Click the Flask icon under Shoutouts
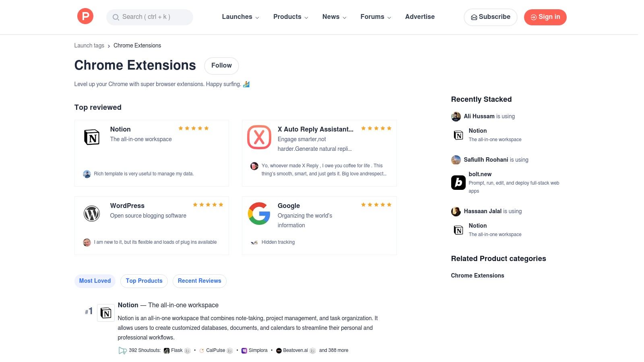 tap(166, 350)
